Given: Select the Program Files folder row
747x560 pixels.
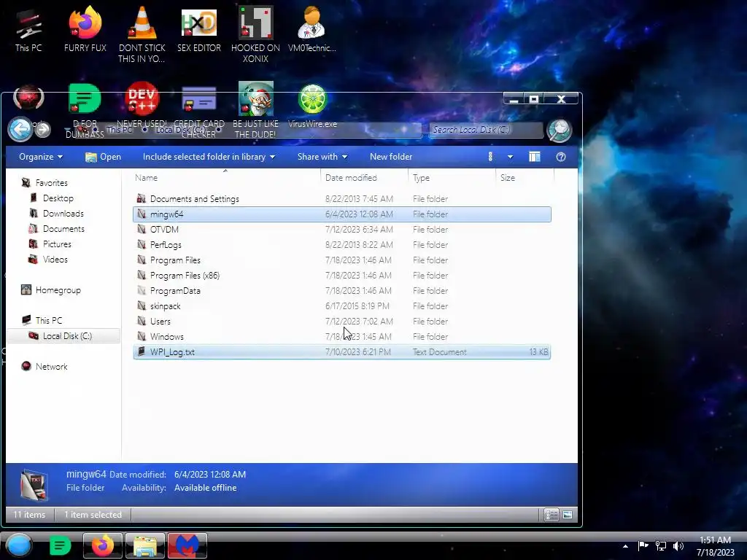Looking at the screenshot, I should click(342, 260).
